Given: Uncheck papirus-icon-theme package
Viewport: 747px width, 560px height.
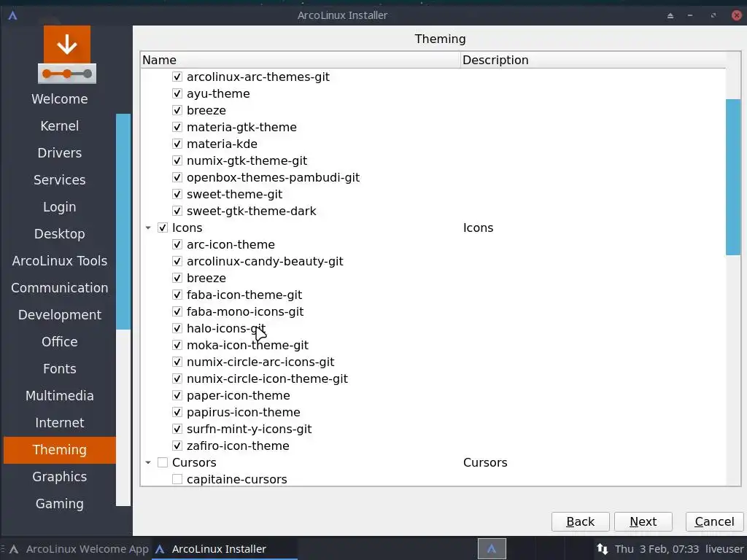Looking at the screenshot, I should coord(177,412).
